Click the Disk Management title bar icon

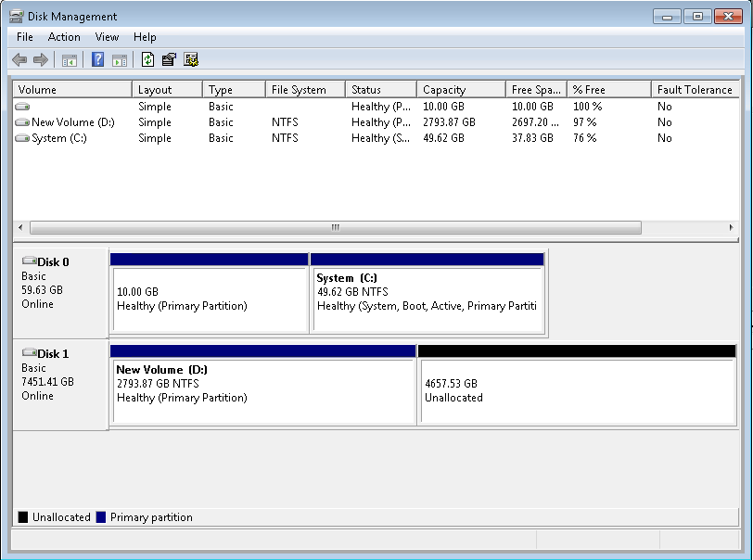click(17, 17)
